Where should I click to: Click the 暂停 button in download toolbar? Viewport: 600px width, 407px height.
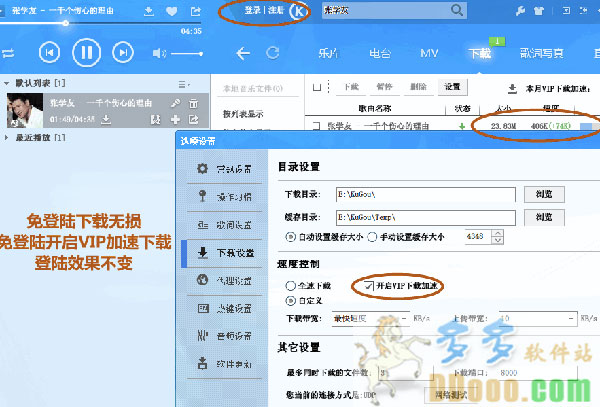(x=384, y=87)
